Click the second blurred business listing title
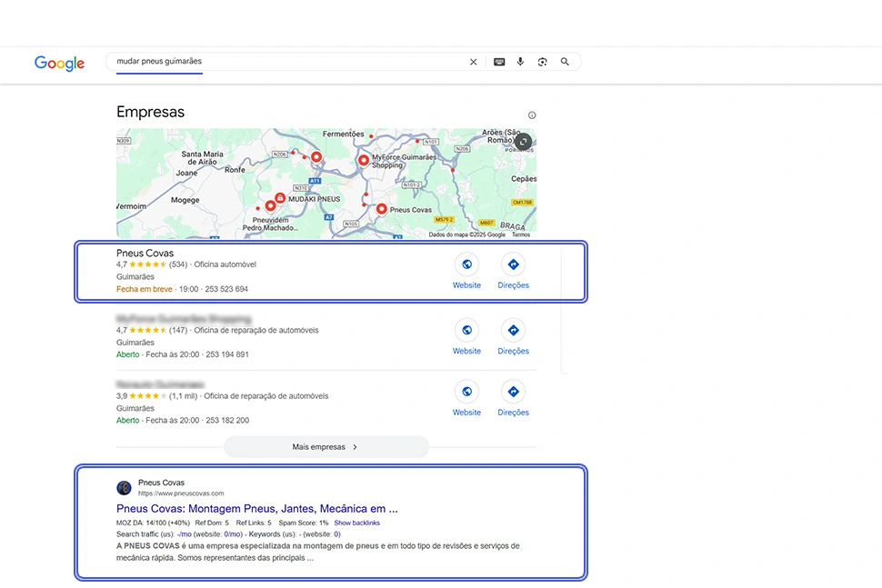This screenshot has width=882, height=588. (184, 319)
